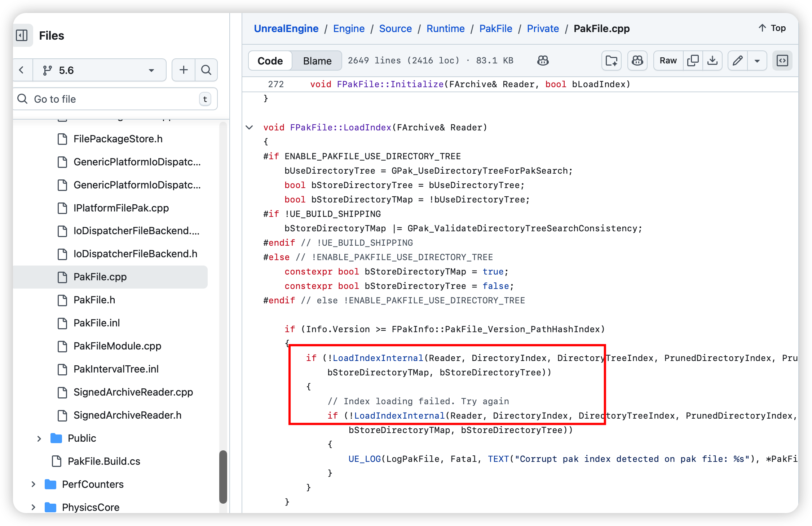
Task: Open more edit options dropdown arrow
Action: point(757,61)
